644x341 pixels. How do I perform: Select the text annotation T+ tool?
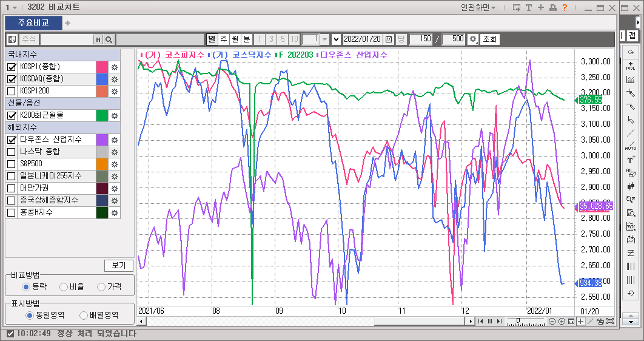[631, 159]
